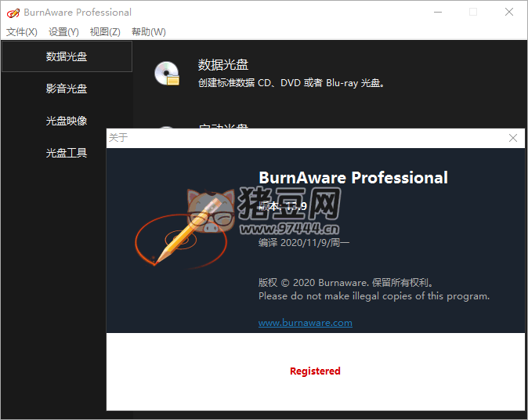This screenshot has width=528, height=420.
Task: Minimize the BurnAware Professional window
Action: 436,12
